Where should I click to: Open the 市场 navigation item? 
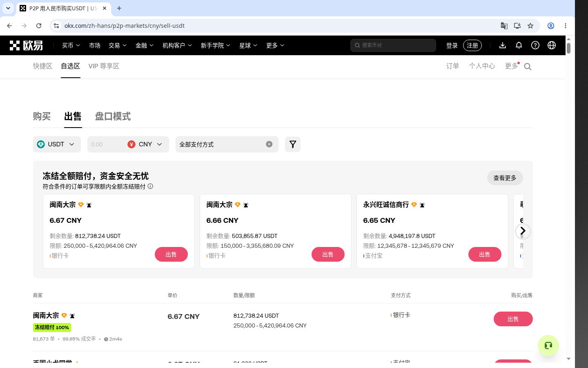(95, 45)
